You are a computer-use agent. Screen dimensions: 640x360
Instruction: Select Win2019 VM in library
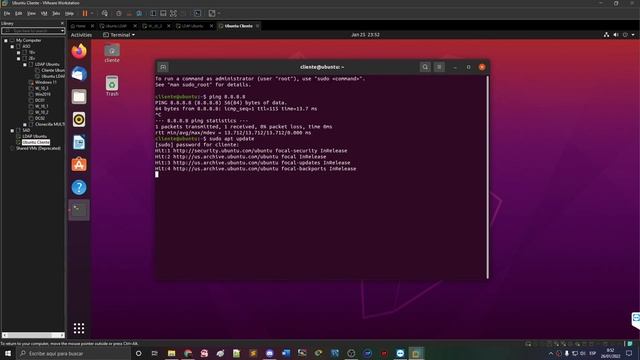click(x=43, y=94)
